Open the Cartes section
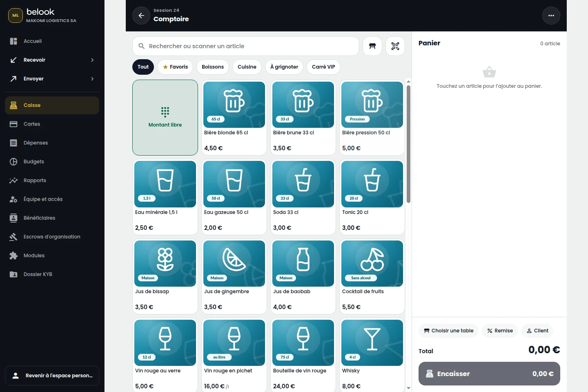588x392 pixels. (x=52, y=124)
